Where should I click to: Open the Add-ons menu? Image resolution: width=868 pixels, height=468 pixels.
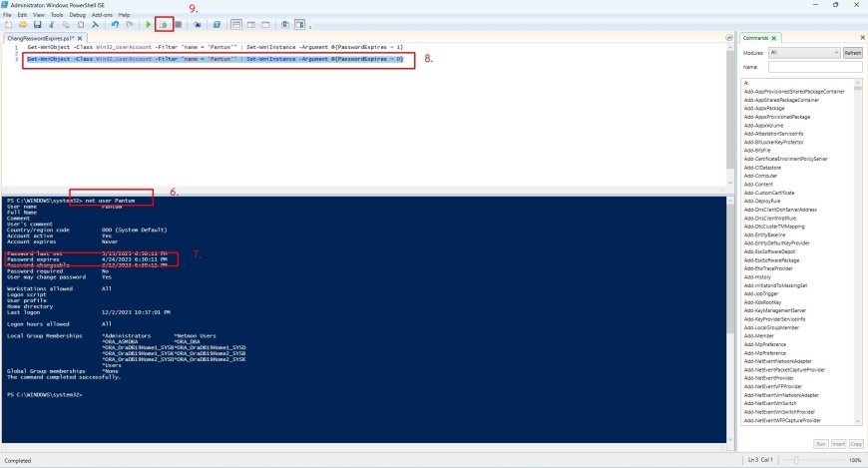click(x=102, y=15)
